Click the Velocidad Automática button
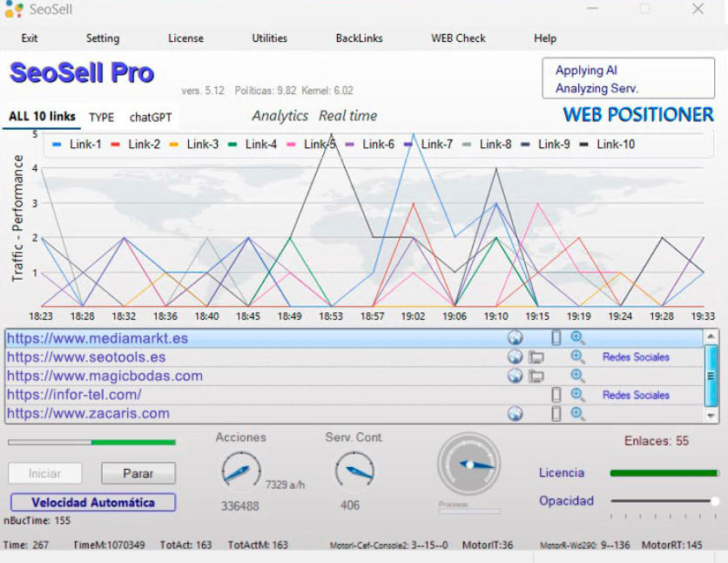The width and height of the screenshot is (728, 563). 93,503
